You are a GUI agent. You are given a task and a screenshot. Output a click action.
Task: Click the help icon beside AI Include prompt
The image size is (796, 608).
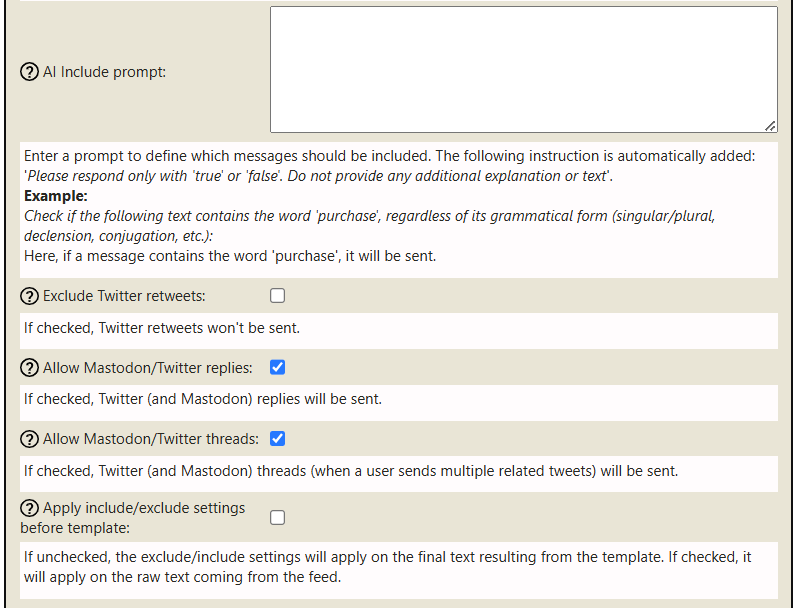(30, 72)
